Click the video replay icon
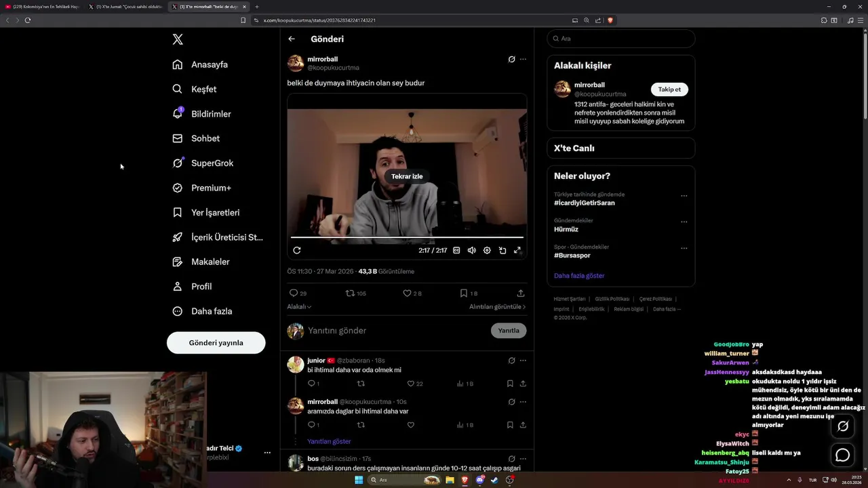Screen dimensions: 868x488 click(x=296, y=250)
